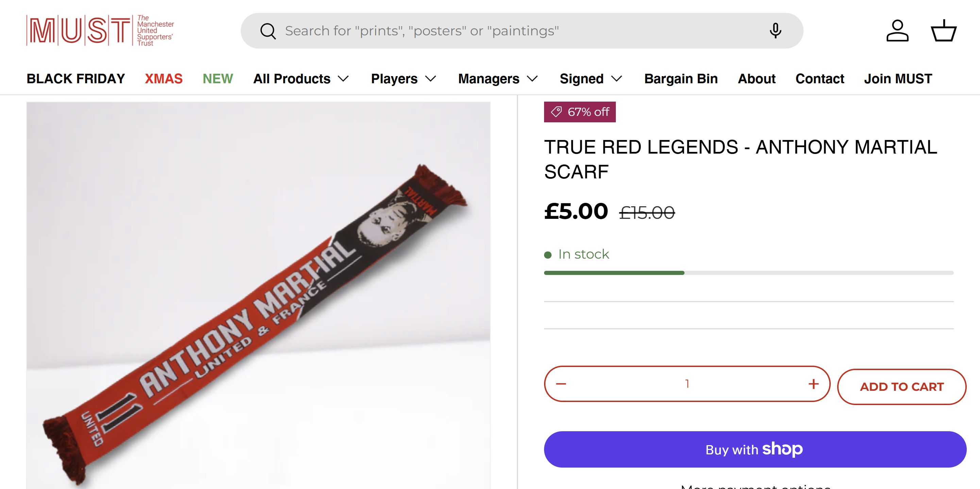
Task: Visit the Bargain Bin page
Action: pyautogui.click(x=681, y=79)
